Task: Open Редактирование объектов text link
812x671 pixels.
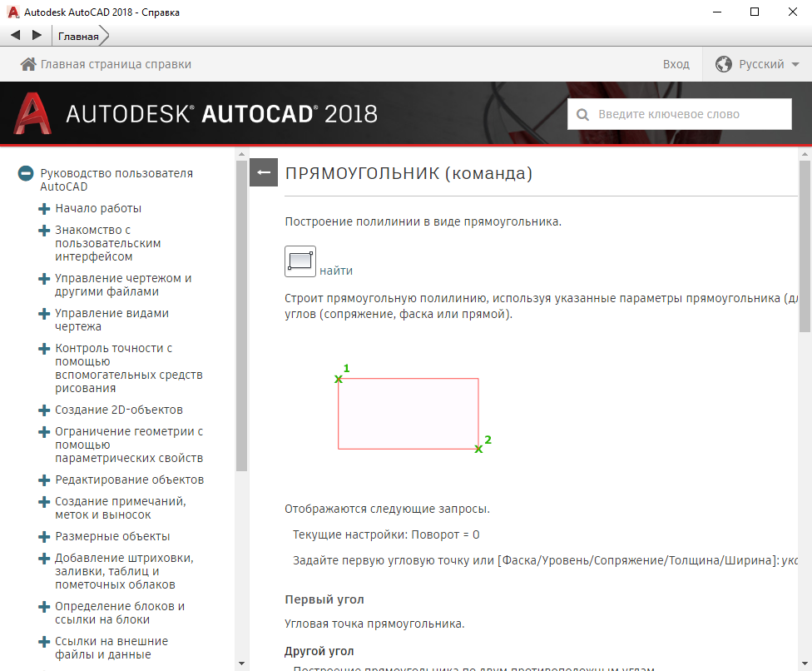Action: pos(130,480)
